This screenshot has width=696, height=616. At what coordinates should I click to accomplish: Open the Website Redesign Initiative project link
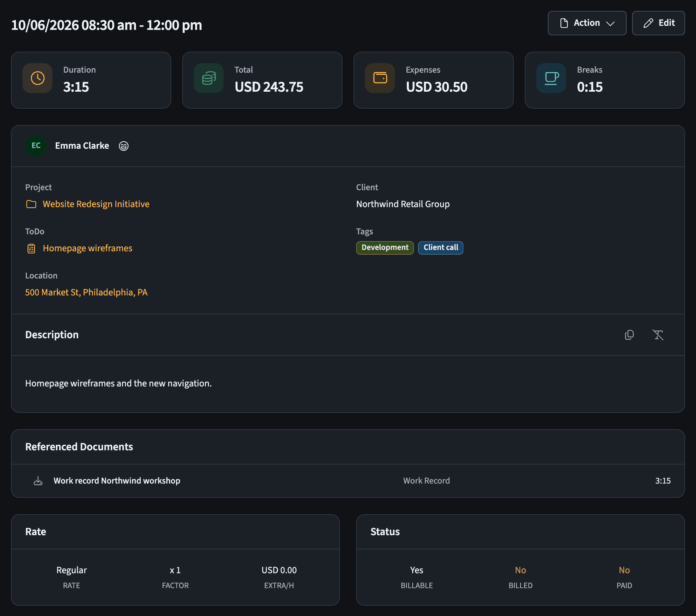pos(96,204)
